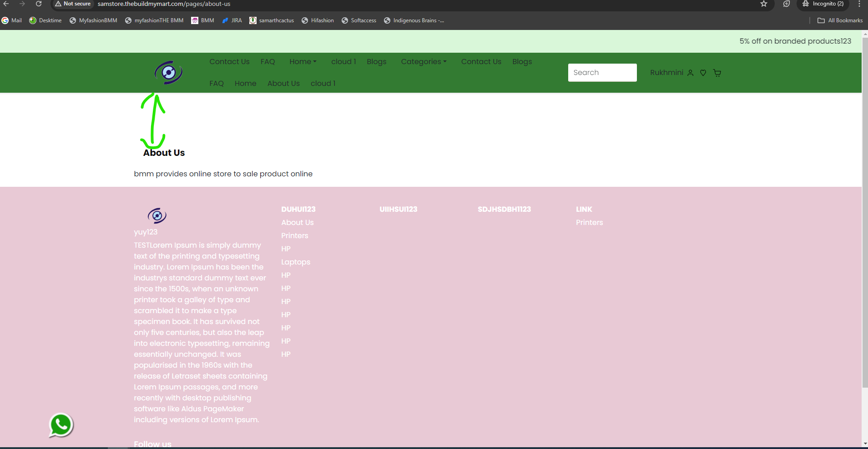Viewport: 868px width, 449px height.
Task: Go back with the browser back arrow
Action: (x=6, y=4)
